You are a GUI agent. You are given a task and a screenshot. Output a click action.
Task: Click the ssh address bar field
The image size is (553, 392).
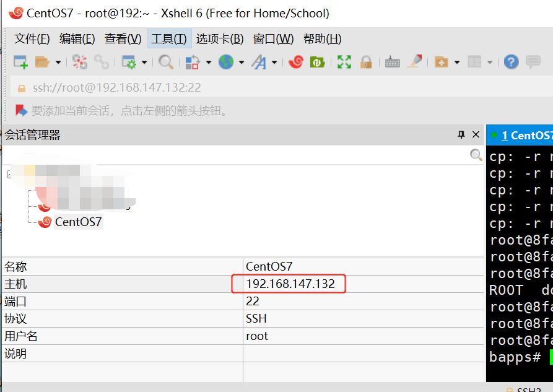[281, 87]
